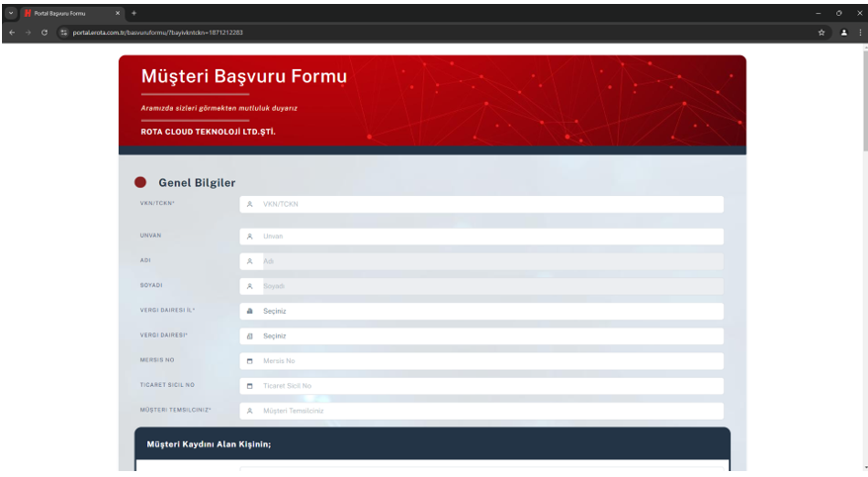Click the person icon in the VKN/TCKN field
This screenshot has width=868, height=477.
[250, 204]
